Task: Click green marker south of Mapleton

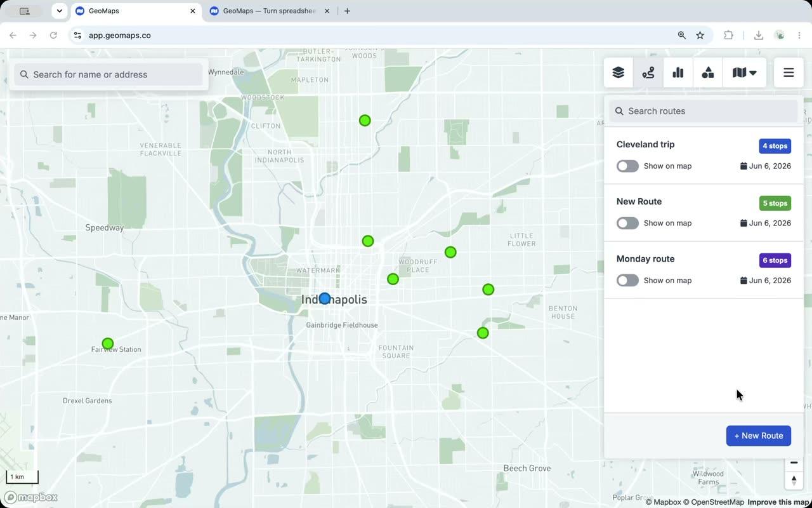Action: 365,121
